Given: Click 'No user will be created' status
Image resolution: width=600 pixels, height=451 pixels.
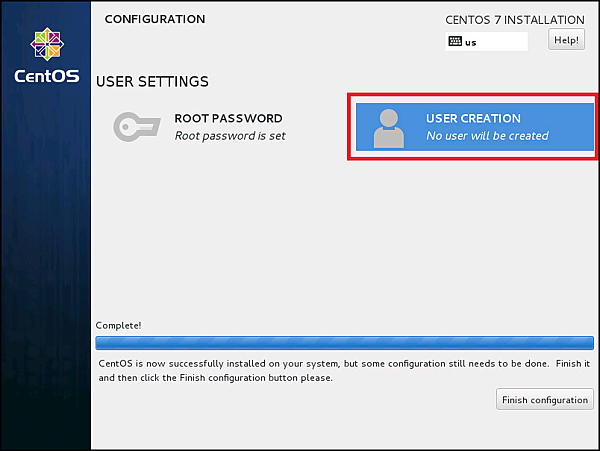Looking at the screenshot, I should (x=487, y=136).
